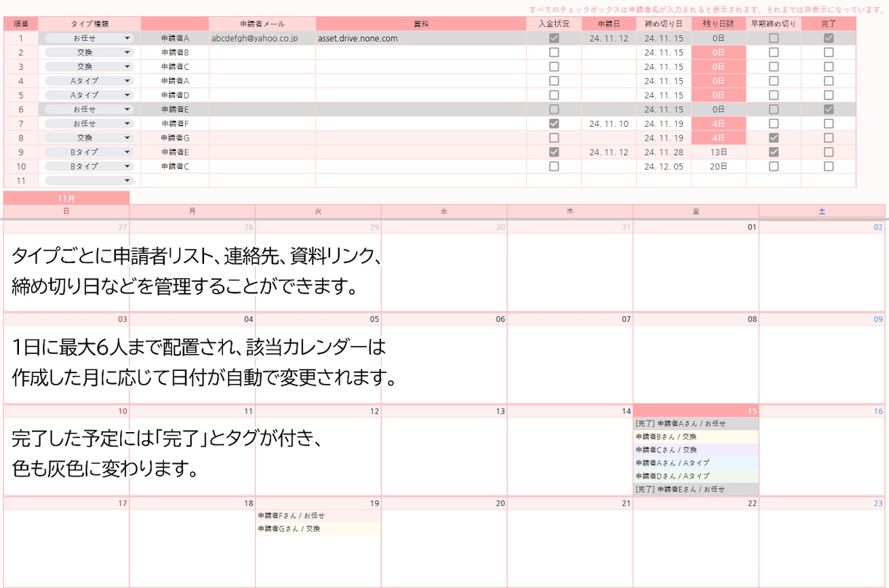
Task: Click calendar entry [完了] 申請者Eさん / お任せ
Action: pos(696,489)
